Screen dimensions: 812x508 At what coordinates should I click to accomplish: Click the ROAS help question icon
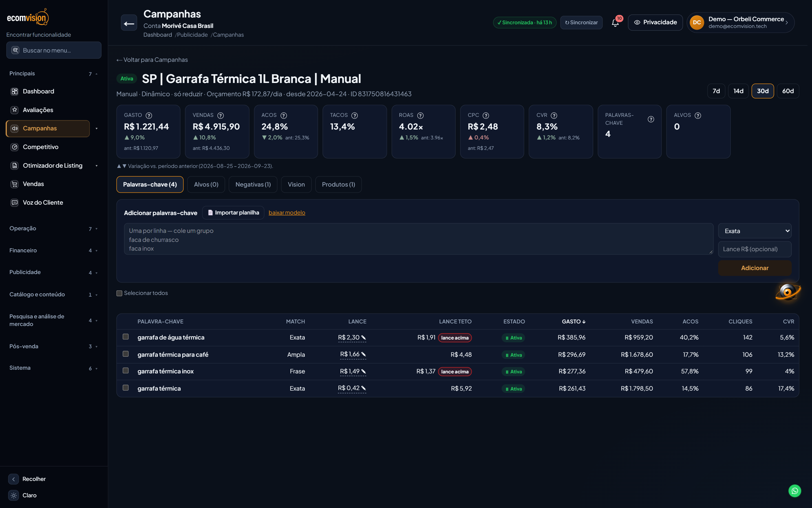420,115
